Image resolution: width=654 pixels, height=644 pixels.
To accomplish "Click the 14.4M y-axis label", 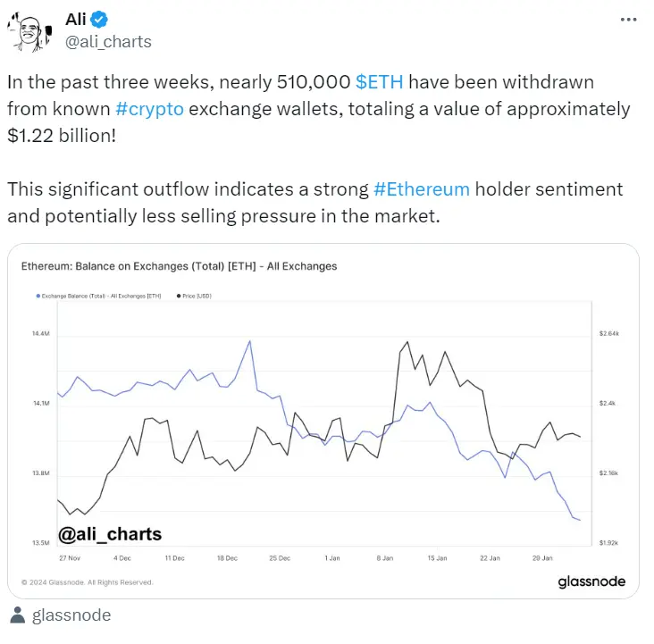I will (x=41, y=333).
